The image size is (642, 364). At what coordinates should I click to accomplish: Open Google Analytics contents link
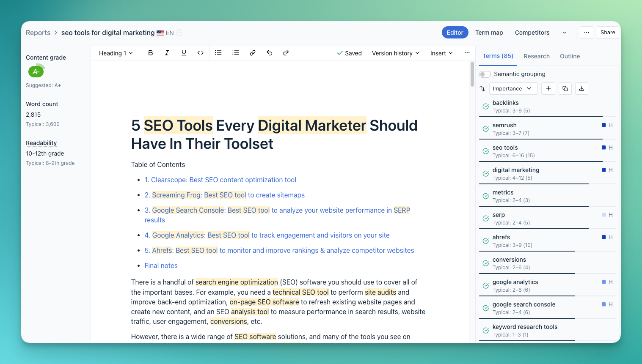[x=267, y=235]
